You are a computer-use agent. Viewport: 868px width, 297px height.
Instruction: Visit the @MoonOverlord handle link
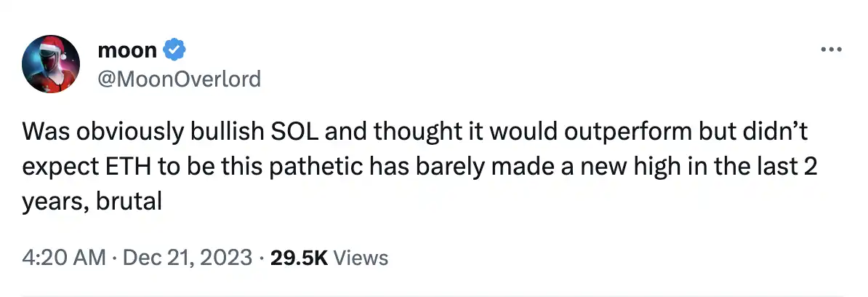click(178, 78)
